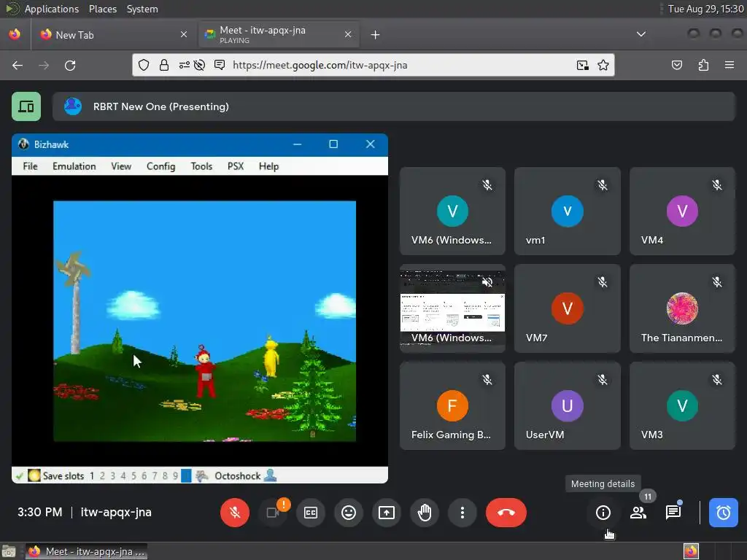Toggle closed captions
The height and width of the screenshot is (560, 747).
pyautogui.click(x=311, y=513)
